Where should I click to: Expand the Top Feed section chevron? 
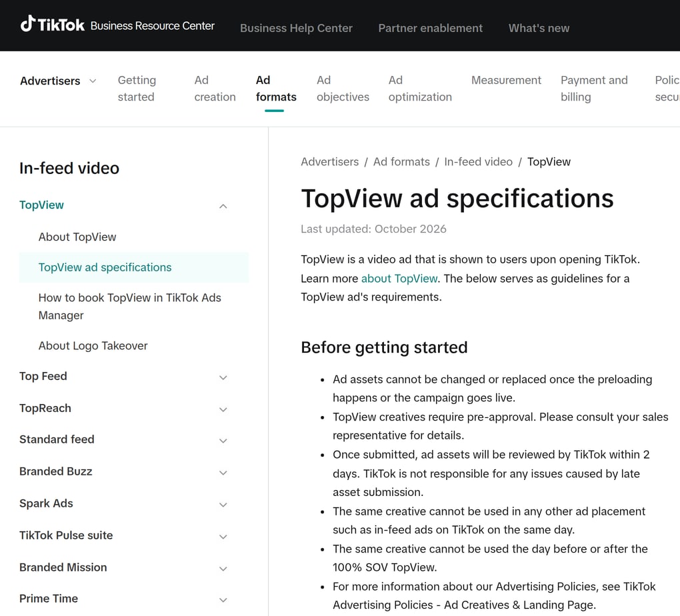[223, 377]
